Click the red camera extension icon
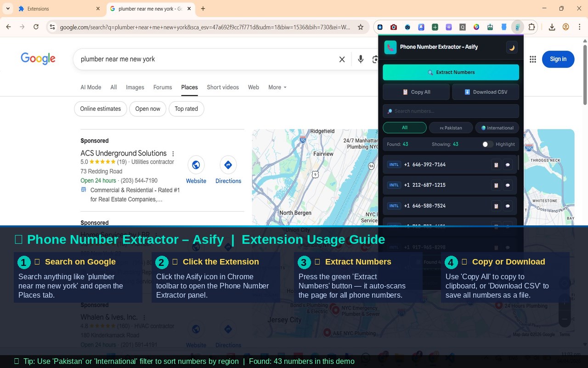 point(394,27)
